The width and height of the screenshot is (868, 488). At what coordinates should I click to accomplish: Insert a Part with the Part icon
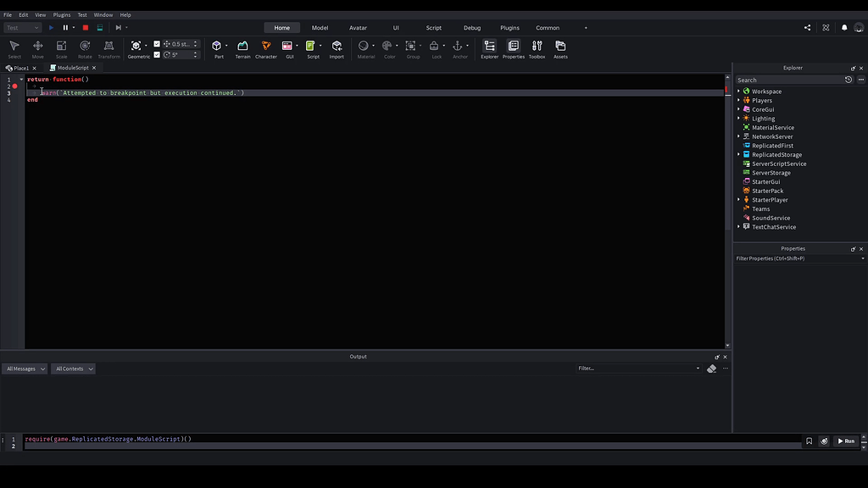pos(216,46)
